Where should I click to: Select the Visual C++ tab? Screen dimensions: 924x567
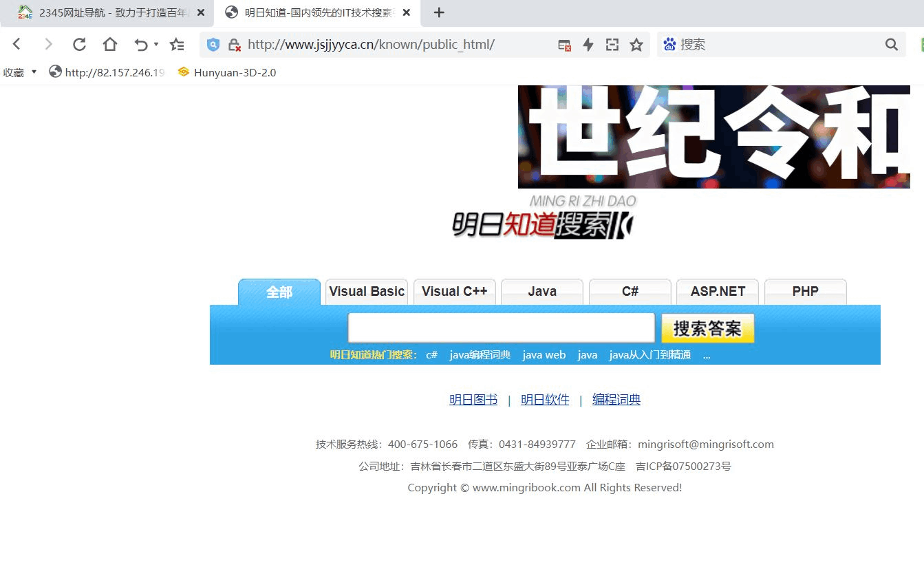pyautogui.click(x=454, y=292)
